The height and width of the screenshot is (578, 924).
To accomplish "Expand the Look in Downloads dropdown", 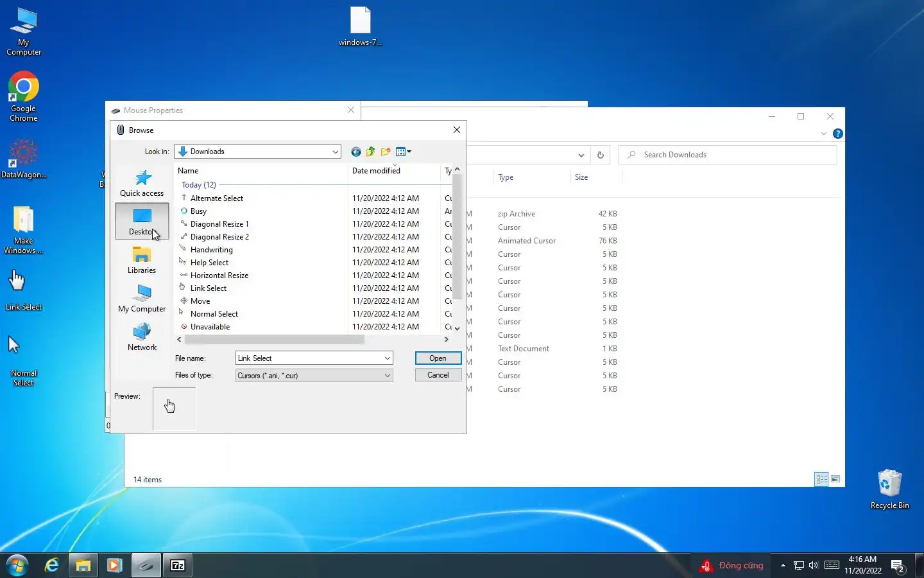I will pos(335,152).
